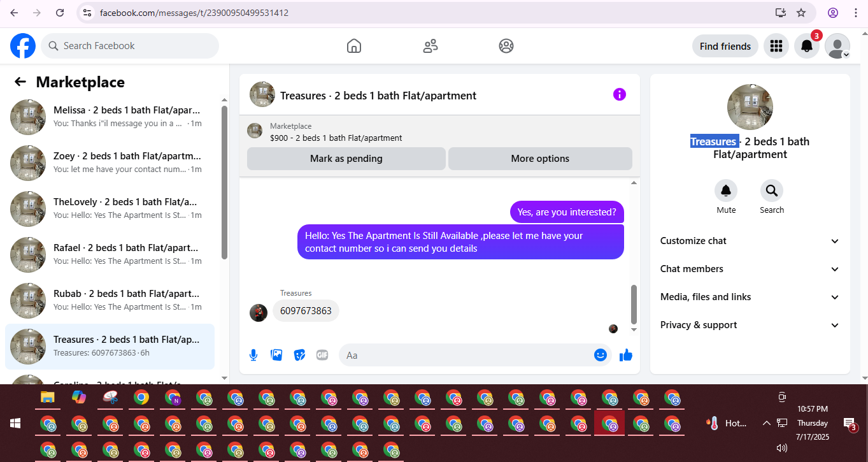Open the notifications bell
This screenshot has height=462, width=868.
click(x=807, y=46)
